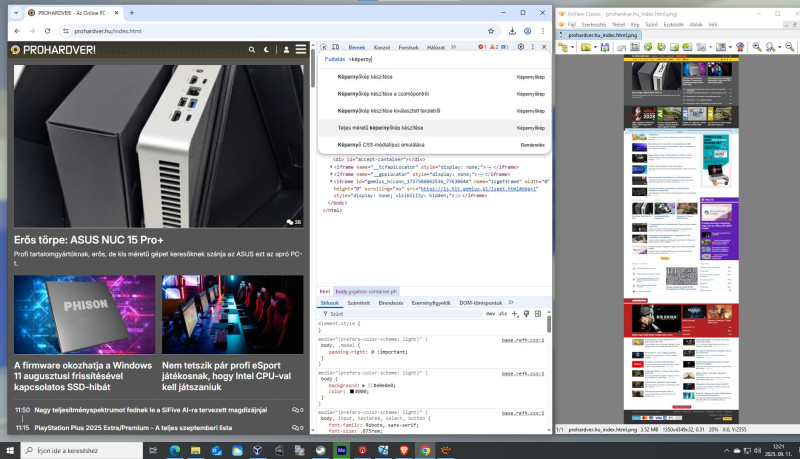The image size is (800, 459).
Task: Open the Chrome profile avatar icon
Action: 528,31
